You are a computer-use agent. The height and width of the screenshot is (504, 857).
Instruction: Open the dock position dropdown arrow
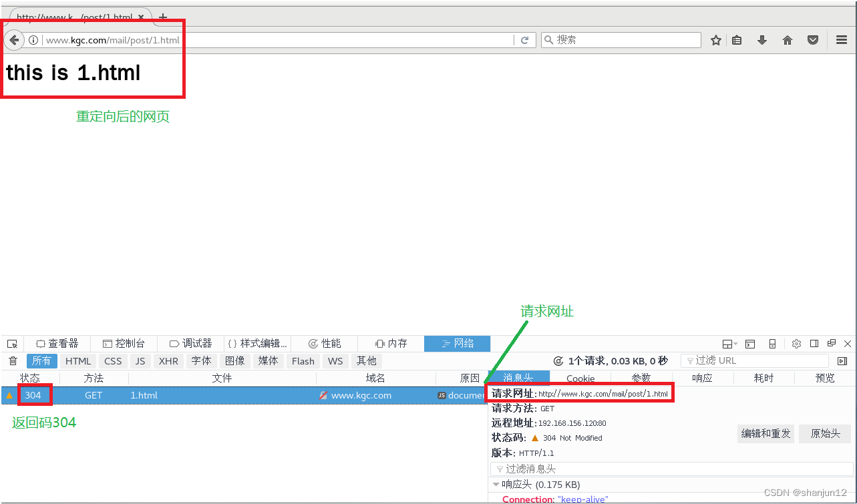(735, 344)
